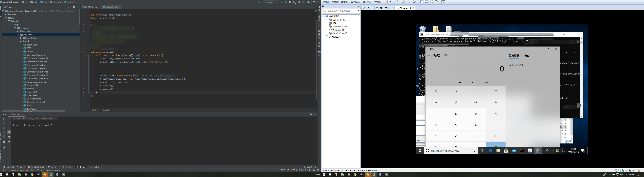644x177 pixels.
Task: Clear all Run console output with trash icon
Action: (x=9, y=141)
